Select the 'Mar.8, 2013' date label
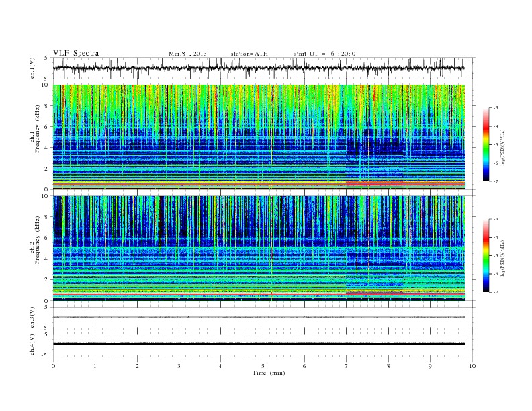This screenshot has width=532, height=411. coord(187,54)
